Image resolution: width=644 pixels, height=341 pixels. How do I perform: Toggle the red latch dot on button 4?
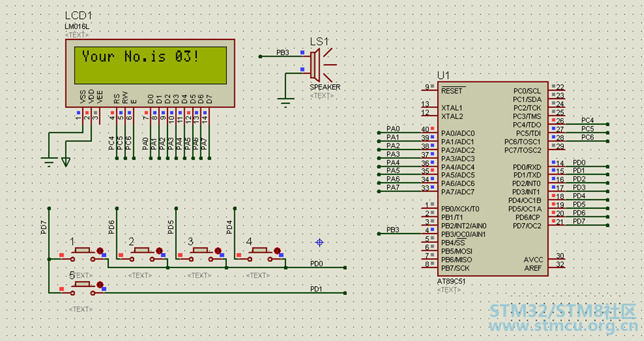coord(277,251)
